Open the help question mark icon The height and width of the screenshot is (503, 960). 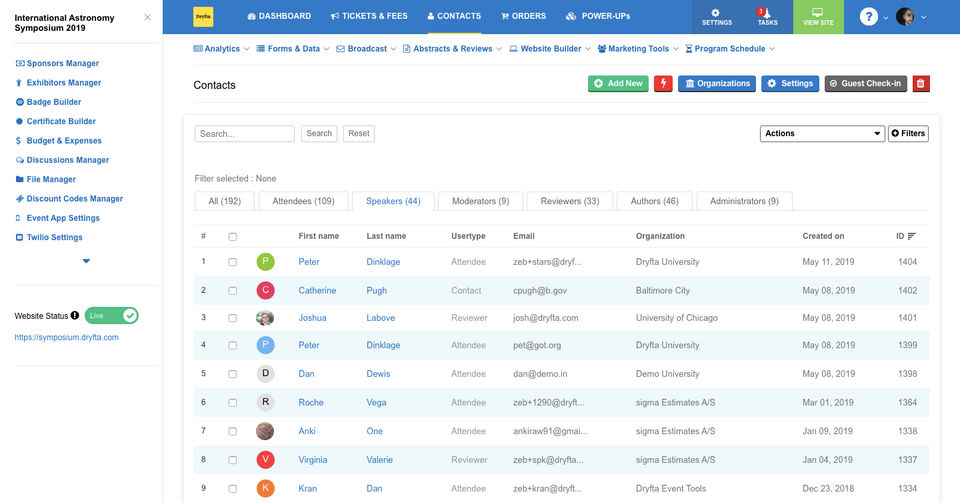869,17
